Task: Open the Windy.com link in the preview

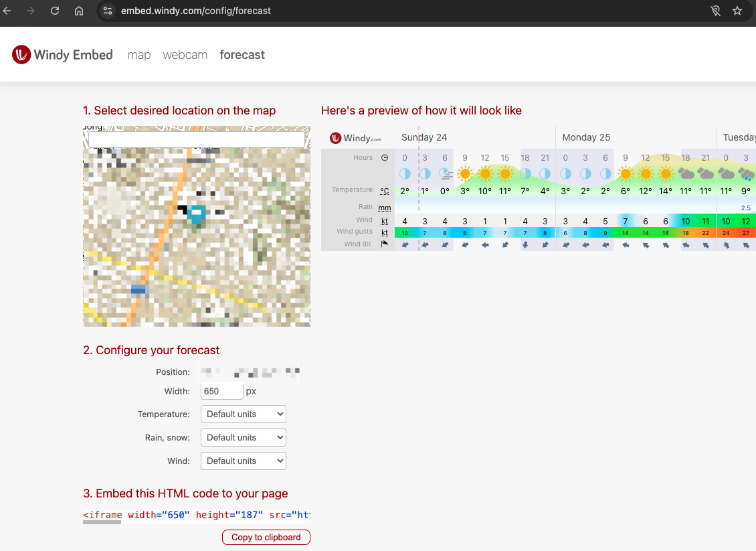Action: coord(356,138)
